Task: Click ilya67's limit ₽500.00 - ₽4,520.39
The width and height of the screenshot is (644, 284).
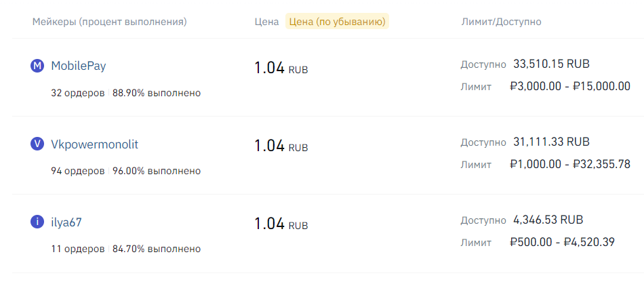Action: click(562, 242)
